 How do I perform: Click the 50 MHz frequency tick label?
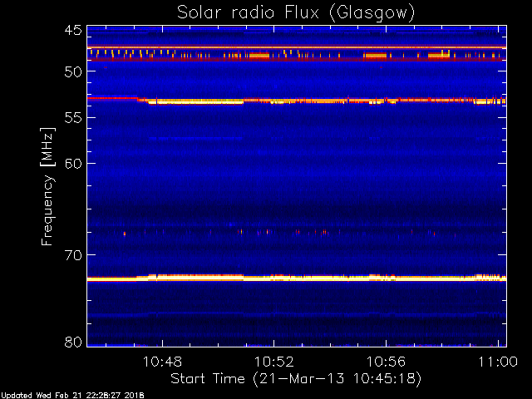tap(73, 71)
